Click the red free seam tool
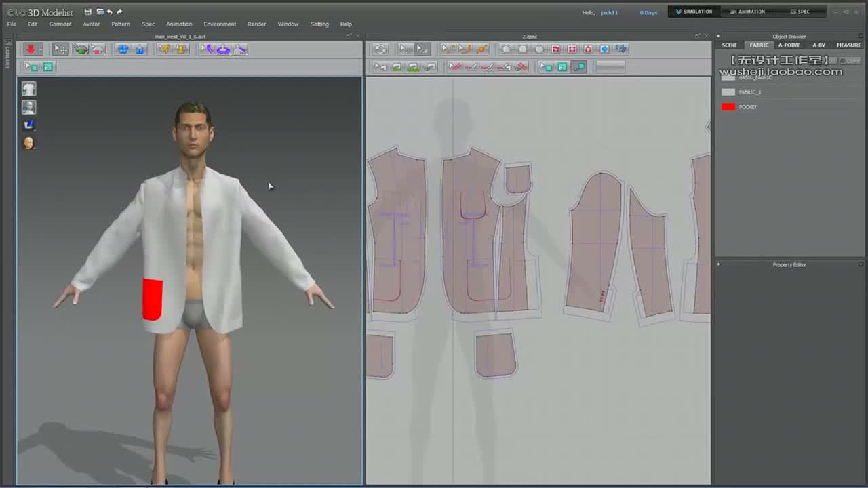This screenshot has width=868, height=488. pyautogui.click(x=488, y=66)
